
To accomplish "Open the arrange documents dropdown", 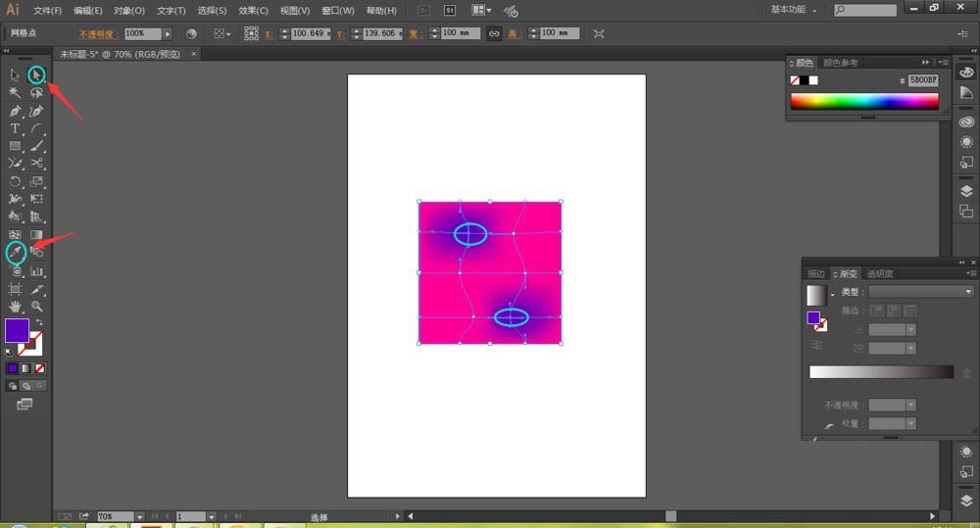I will (481, 10).
